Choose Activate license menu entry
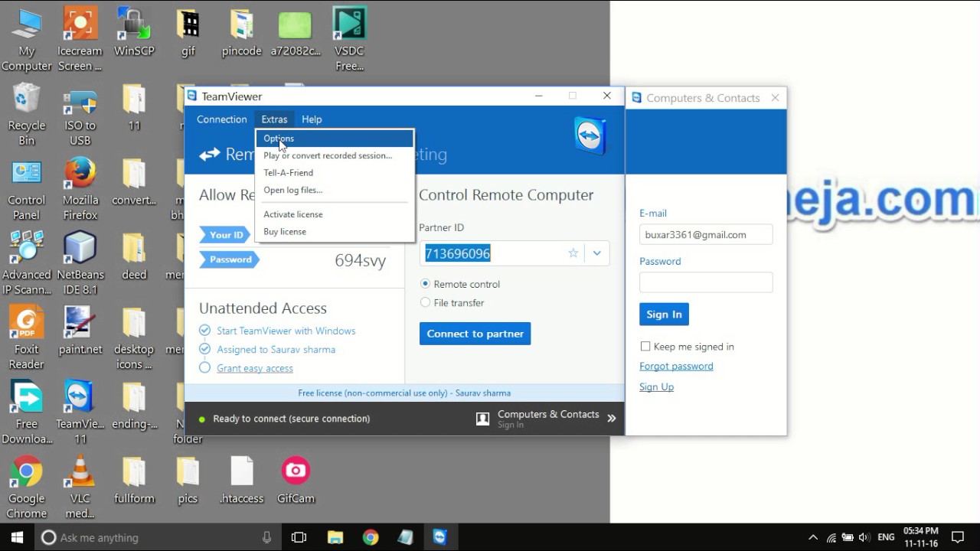 335,214
